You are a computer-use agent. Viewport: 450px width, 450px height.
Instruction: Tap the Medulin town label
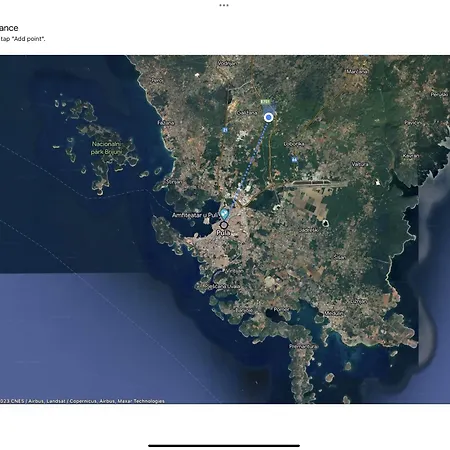pyautogui.click(x=334, y=313)
